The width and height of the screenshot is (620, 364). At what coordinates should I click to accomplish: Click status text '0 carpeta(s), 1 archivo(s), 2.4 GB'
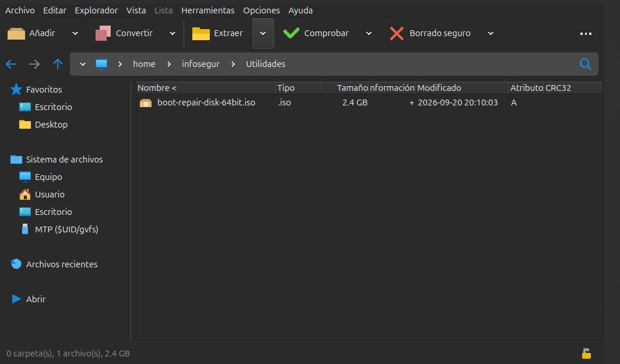[x=68, y=354]
